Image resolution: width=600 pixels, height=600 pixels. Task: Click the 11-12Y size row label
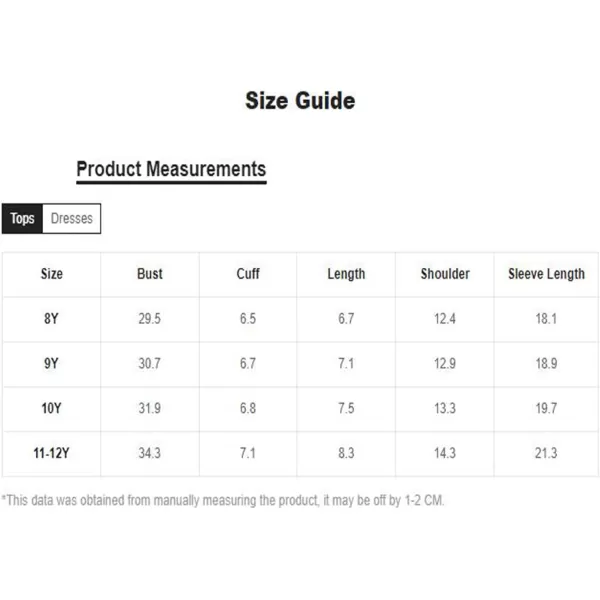51,454
